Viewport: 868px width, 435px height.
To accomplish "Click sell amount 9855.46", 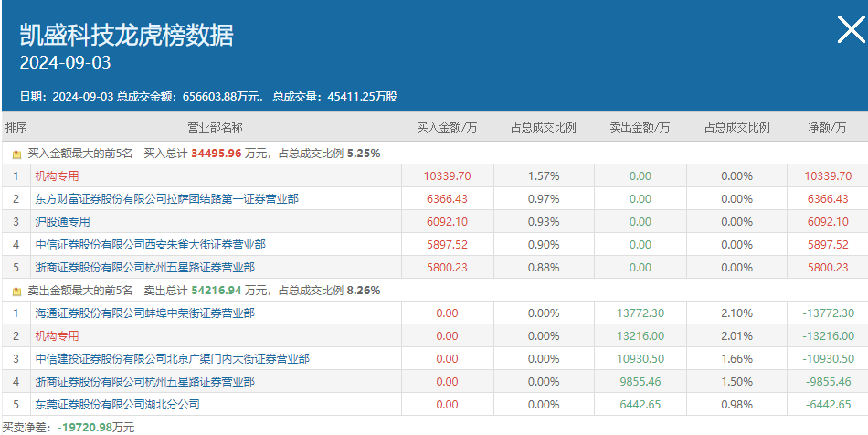I will [x=640, y=381].
